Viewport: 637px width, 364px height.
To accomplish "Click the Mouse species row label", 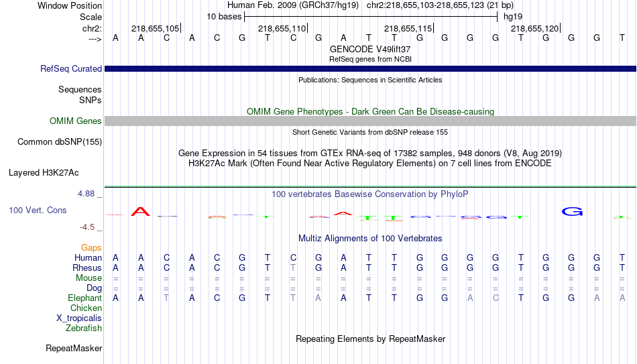I will 89,278.
